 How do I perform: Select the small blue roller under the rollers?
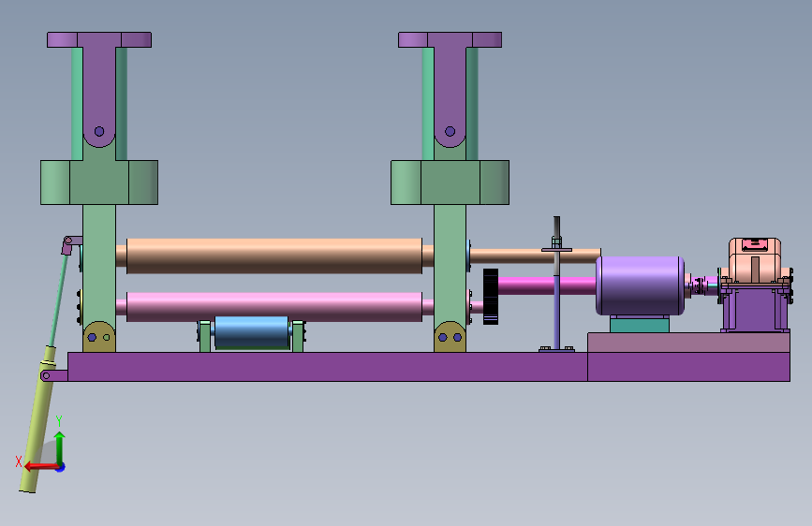(252, 333)
